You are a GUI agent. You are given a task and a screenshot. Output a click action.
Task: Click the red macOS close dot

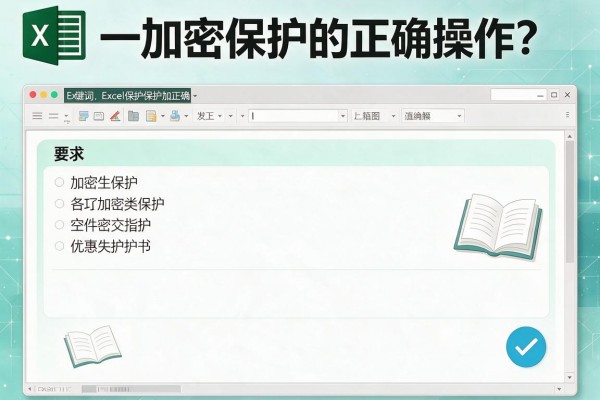click(33, 95)
